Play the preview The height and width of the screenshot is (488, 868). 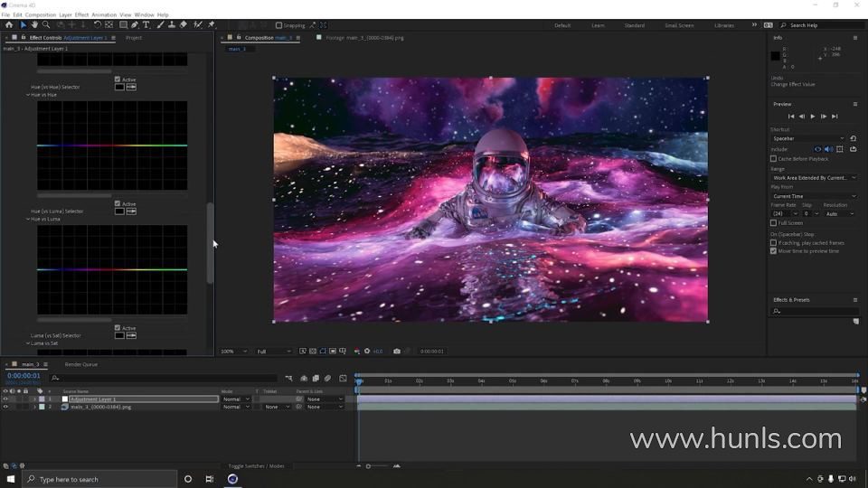(x=813, y=117)
